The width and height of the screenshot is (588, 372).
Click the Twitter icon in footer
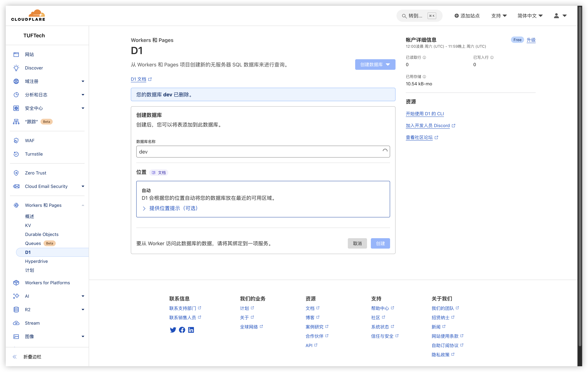click(173, 330)
